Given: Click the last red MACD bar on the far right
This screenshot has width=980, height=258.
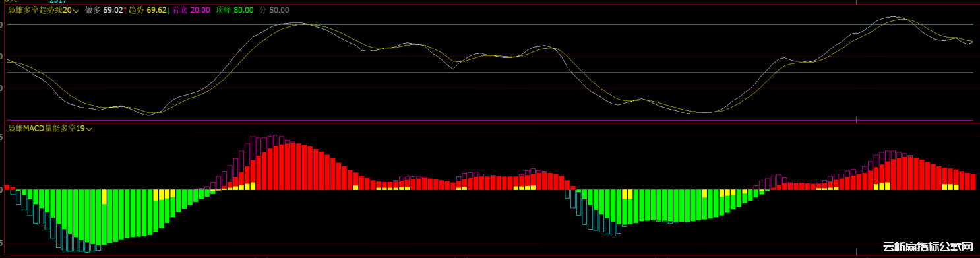Looking at the screenshot, I should point(973,181).
